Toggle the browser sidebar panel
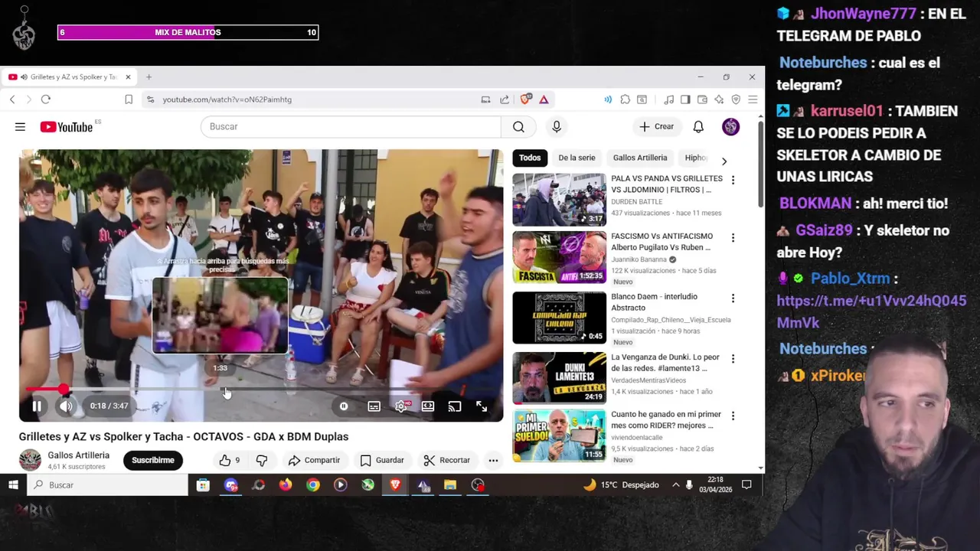 [685, 99]
